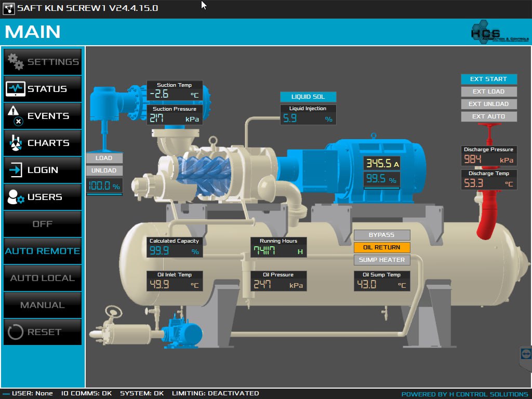Click POWERED BY H CONTROL SOLUTIONS text
532x399 pixels.
point(465,394)
